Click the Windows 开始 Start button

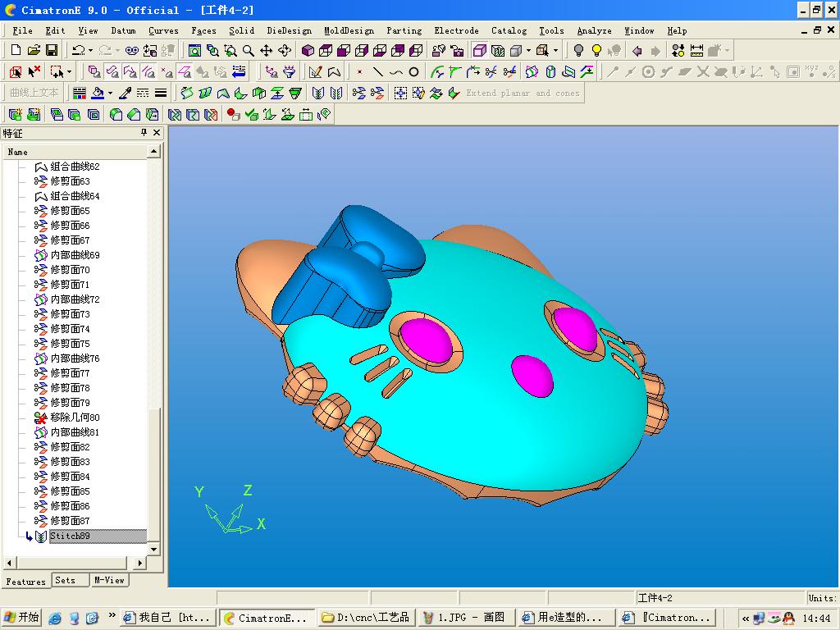pyautogui.click(x=21, y=618)
